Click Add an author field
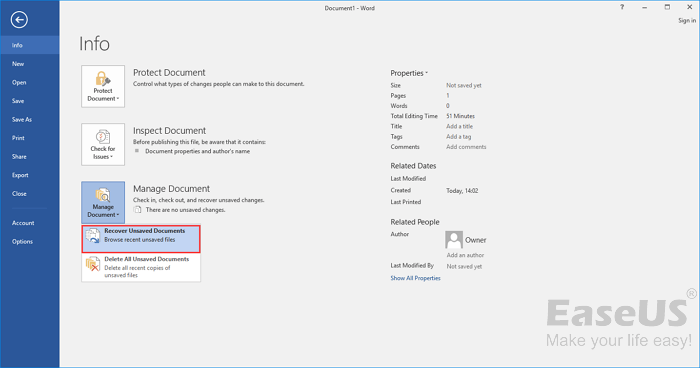 point(465,255)
